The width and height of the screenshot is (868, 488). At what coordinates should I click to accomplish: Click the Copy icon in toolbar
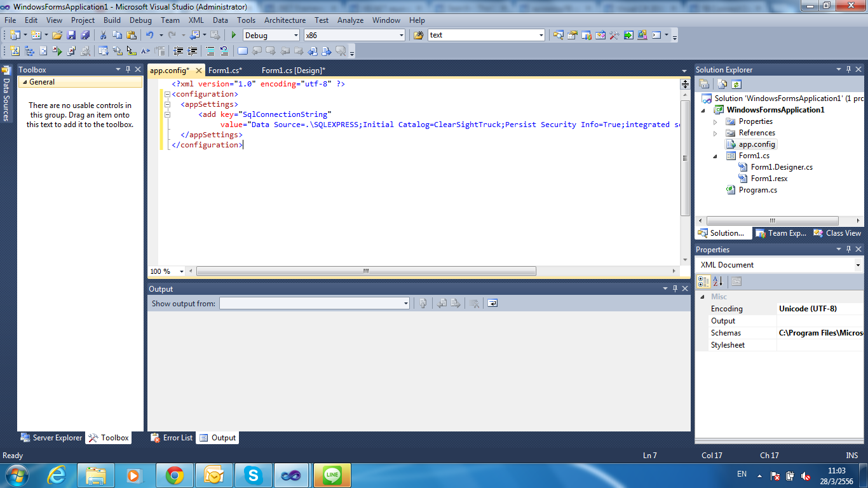[x=117, y=35]
